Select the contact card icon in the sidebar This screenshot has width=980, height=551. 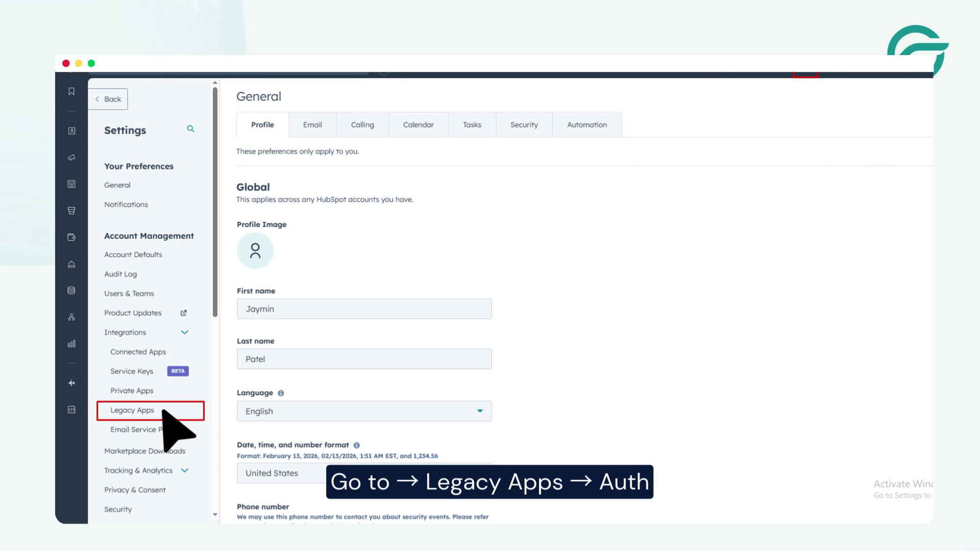(71, 131)
